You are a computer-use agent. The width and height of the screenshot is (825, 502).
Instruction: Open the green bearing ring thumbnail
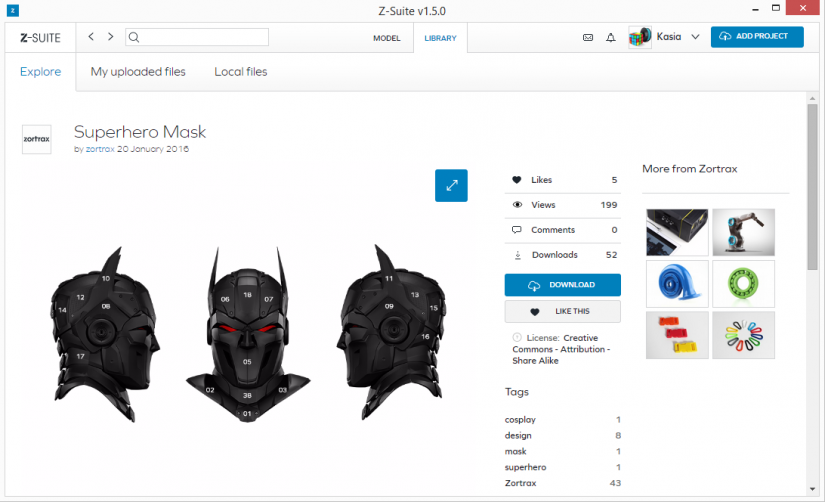pyautogui.click(x=743, y=284)
